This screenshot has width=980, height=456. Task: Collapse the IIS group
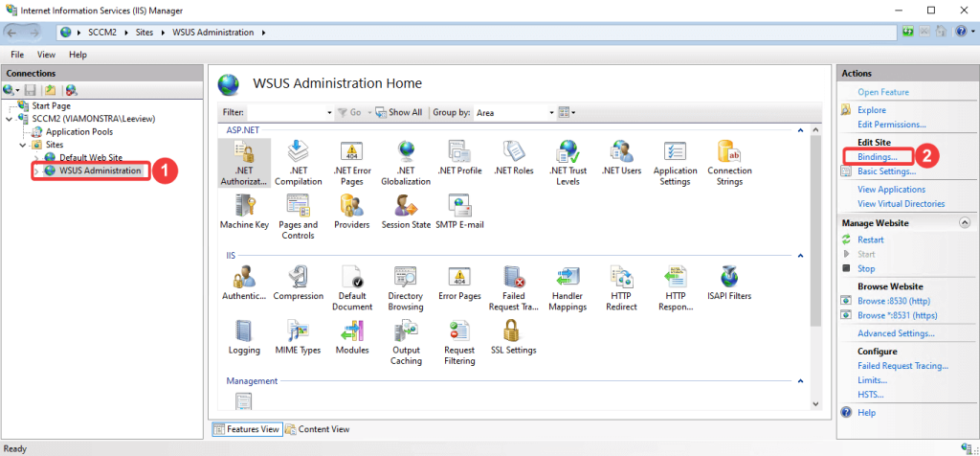800,255
